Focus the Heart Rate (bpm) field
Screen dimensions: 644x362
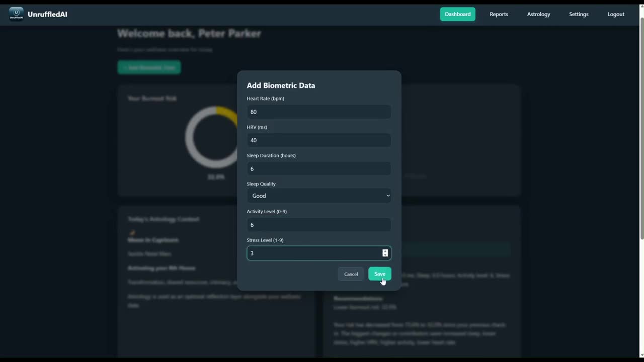point(319,112)
